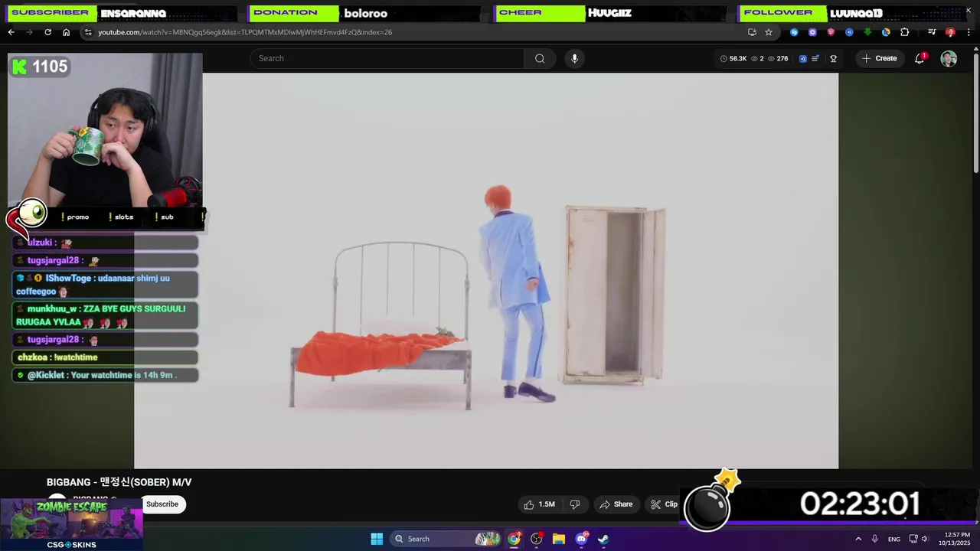Open YouTube notifications bell
The height and width of the screenshot is (551, 980).
click(920, 58)
